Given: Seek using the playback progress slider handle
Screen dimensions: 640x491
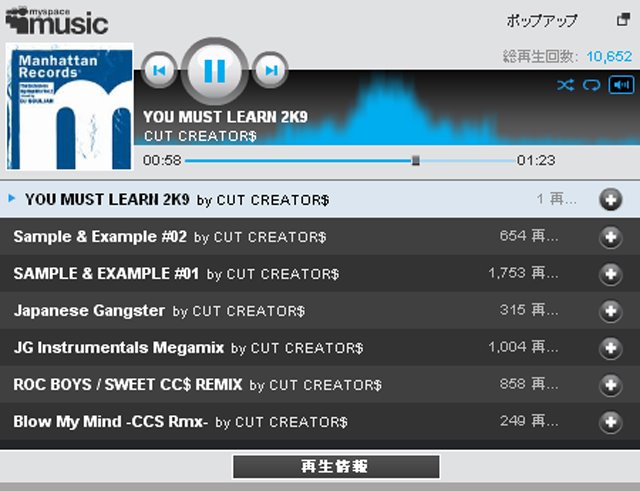Looking at the screenshot, I should pos(416,160).
